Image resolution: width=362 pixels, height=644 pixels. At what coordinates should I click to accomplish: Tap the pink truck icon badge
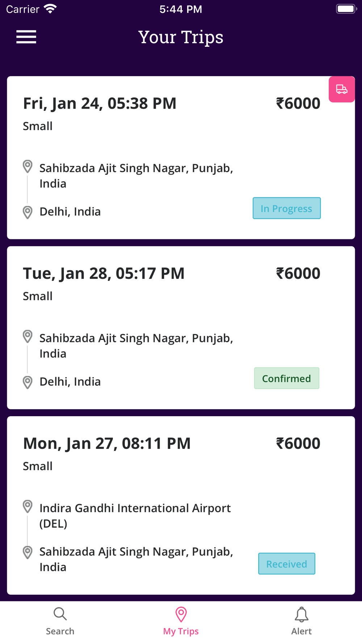pos(341,89)
